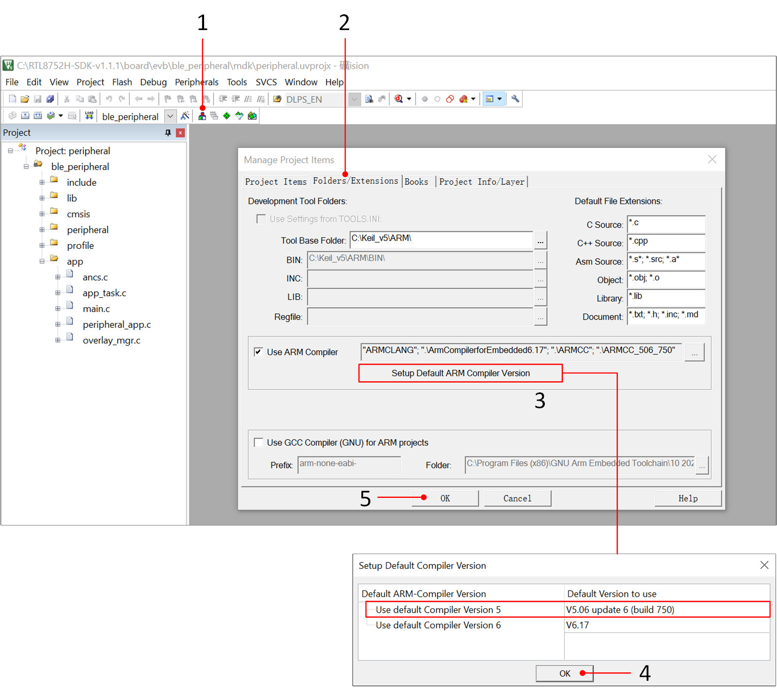
Task: Click OK in Setup Default Compiler Version dialog
Action: pos(565,673)
